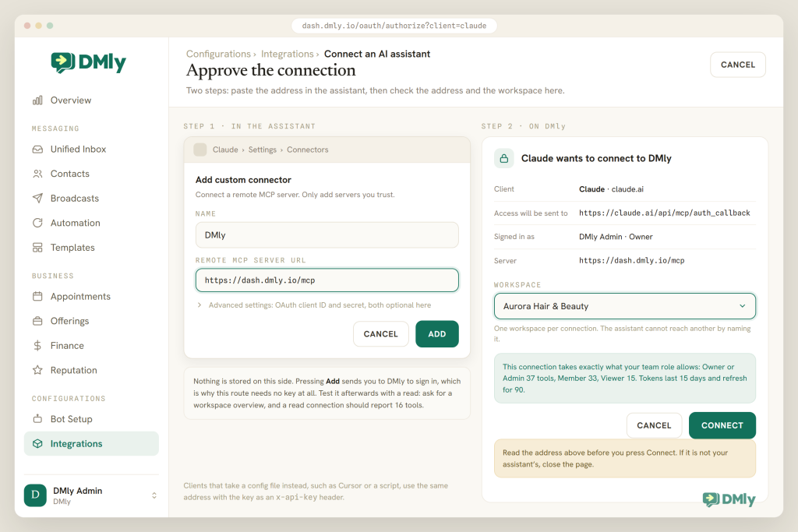
Task: Open Offerings in Business menu
Action: 92,321
